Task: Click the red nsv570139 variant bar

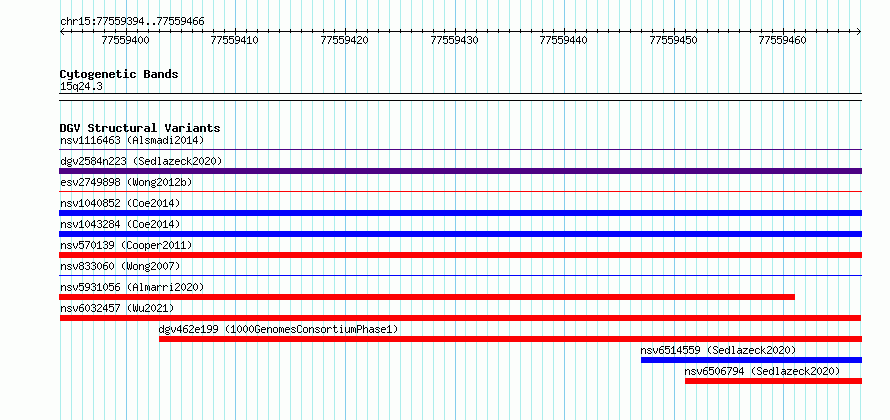Action: [460, 255]
